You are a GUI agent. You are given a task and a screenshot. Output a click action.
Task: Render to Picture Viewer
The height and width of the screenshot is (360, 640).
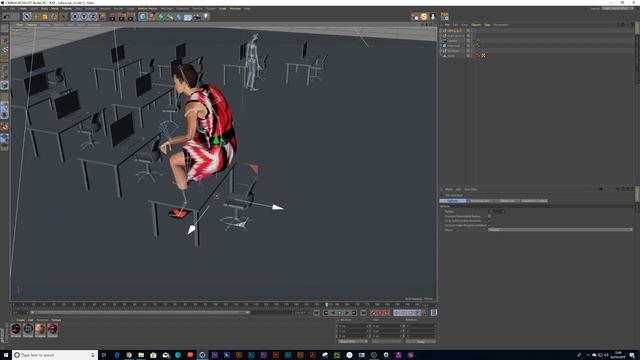(x=122, y=16)
